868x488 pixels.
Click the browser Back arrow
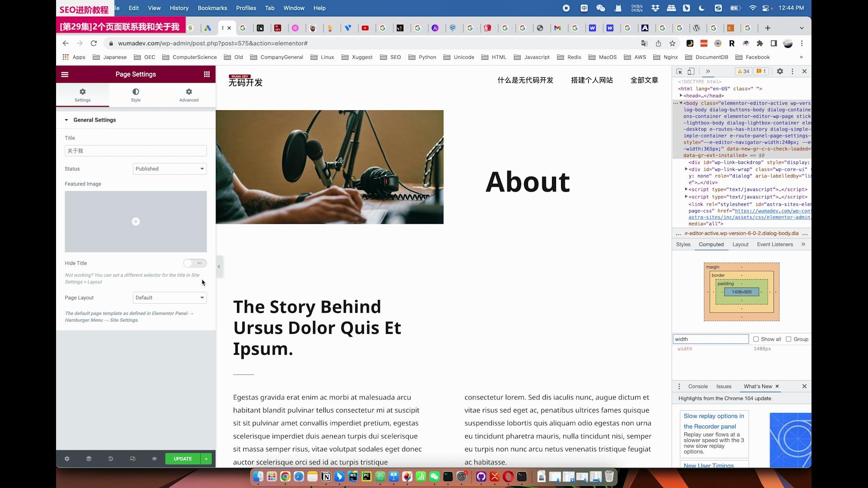coord(66,43)
